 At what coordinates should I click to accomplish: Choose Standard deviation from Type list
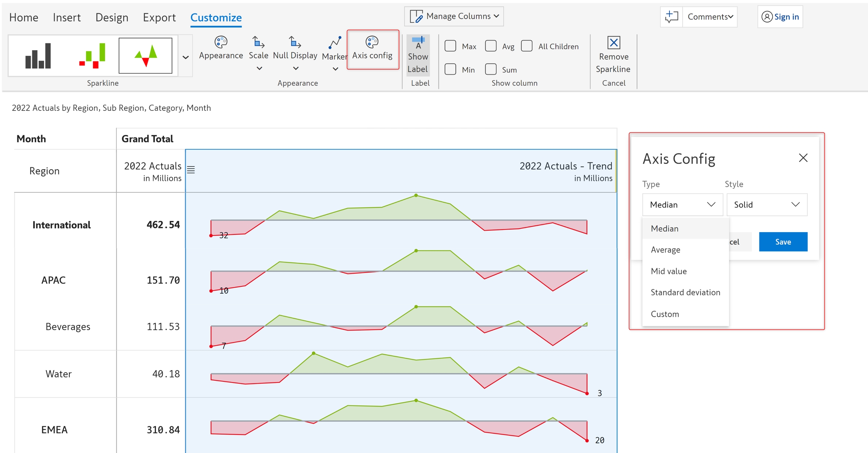click(x=685, y=292)
